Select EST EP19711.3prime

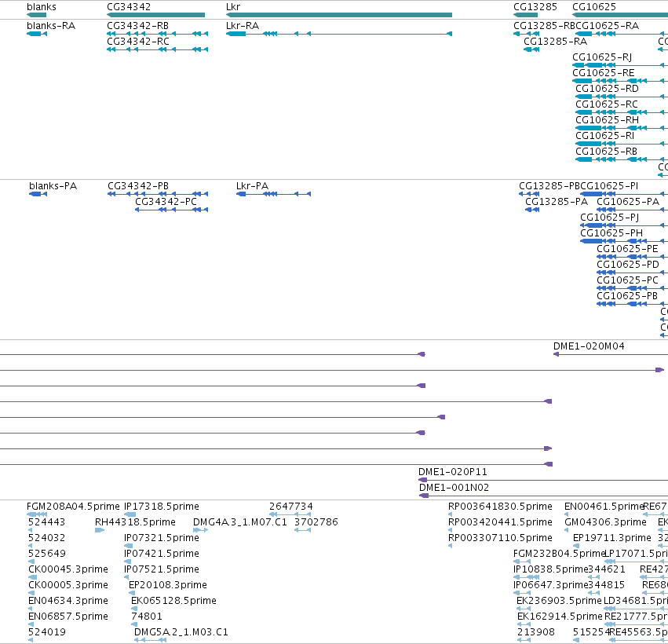612,538
